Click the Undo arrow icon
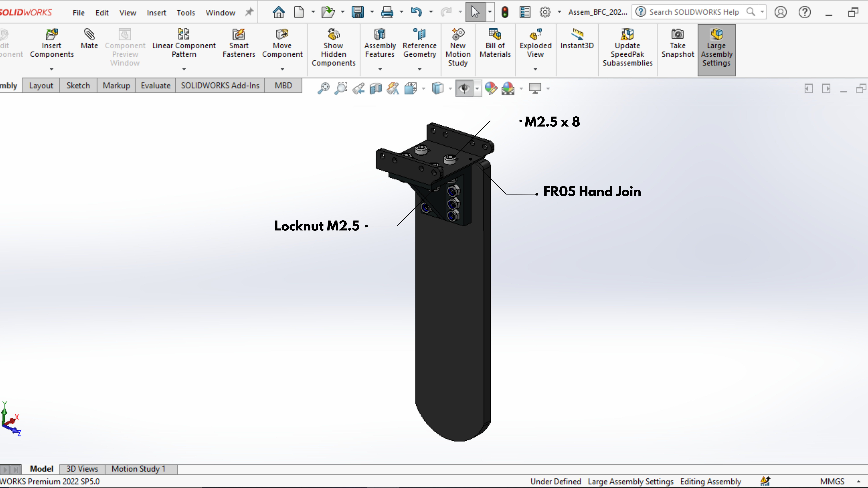Viewport: 868px width, 488px height. click(416, 12)
